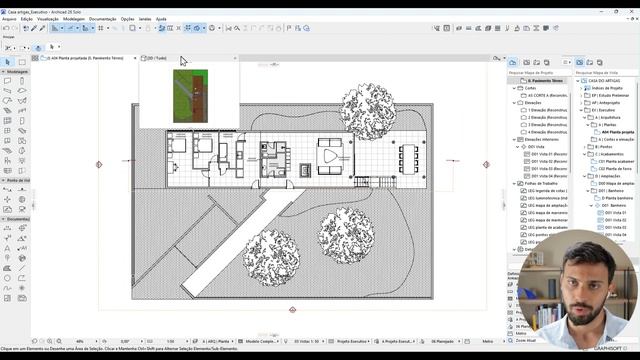This screenshot has width=640, height=360.
Task: Click the Redo arrow in toolbar
Action: 15,28
